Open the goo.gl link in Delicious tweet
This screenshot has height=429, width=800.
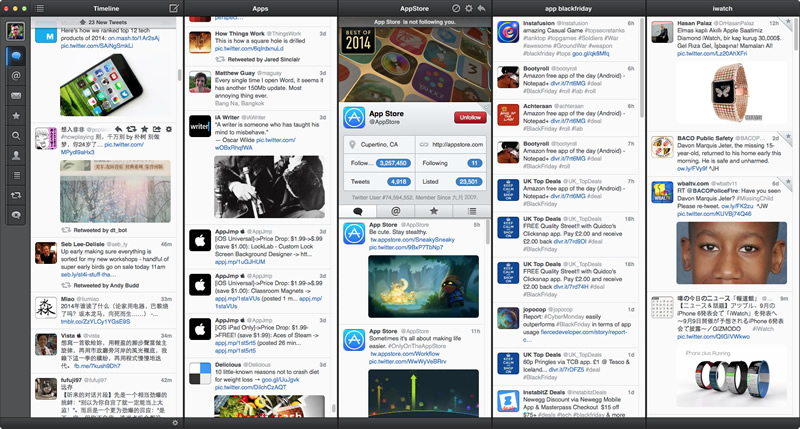click(x=280, y=380)
